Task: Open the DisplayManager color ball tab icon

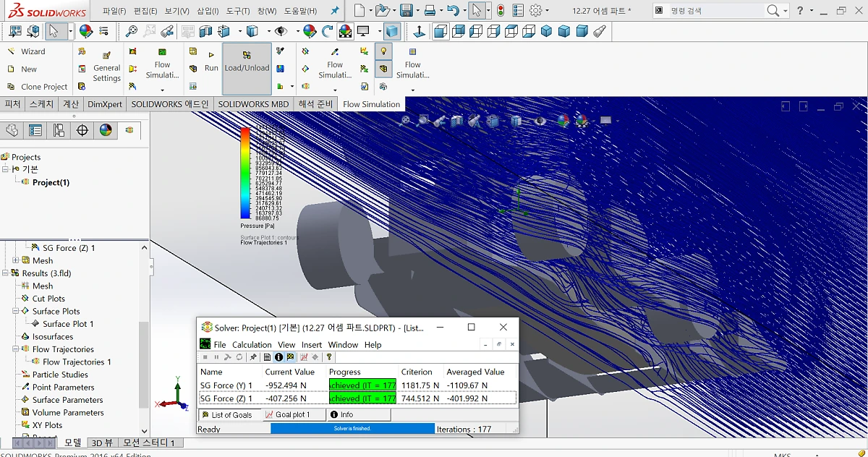Action: tap(106, 130)
